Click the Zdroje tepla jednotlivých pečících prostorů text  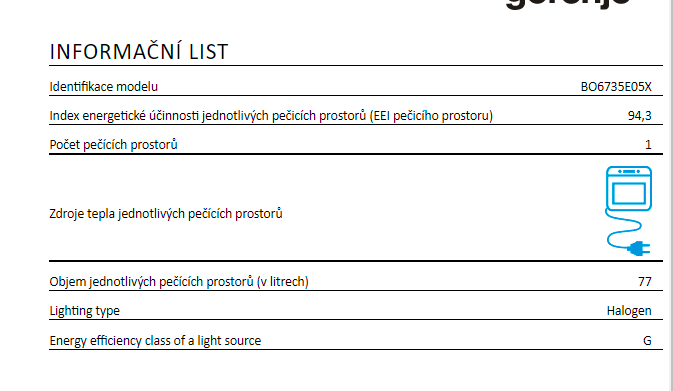tap(166, 214)
